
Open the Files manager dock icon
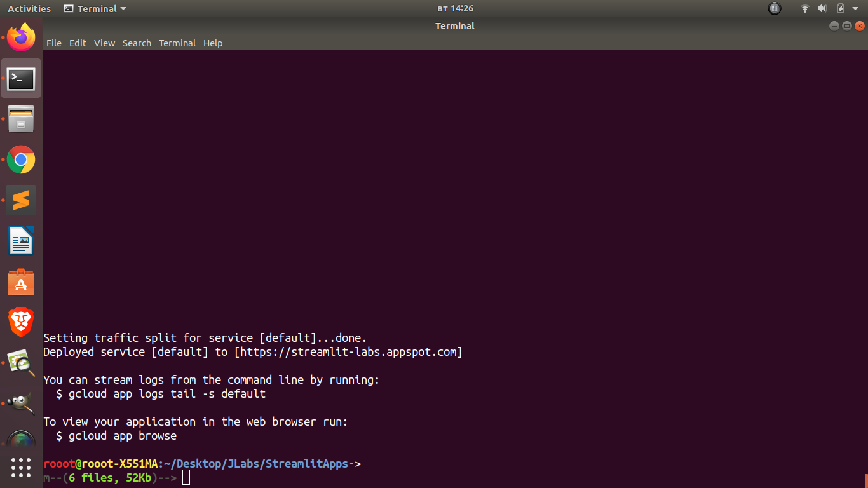click(21, 119)
